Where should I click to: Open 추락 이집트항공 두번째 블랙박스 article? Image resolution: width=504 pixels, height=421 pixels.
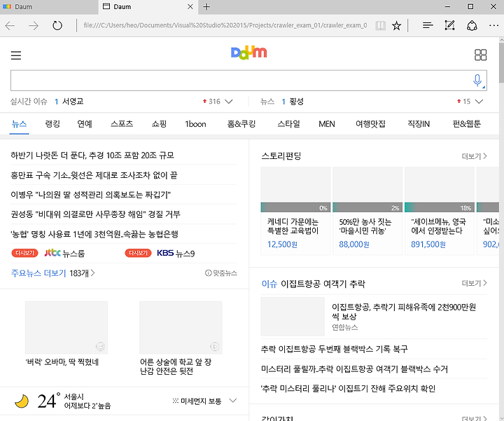point(335,350)
